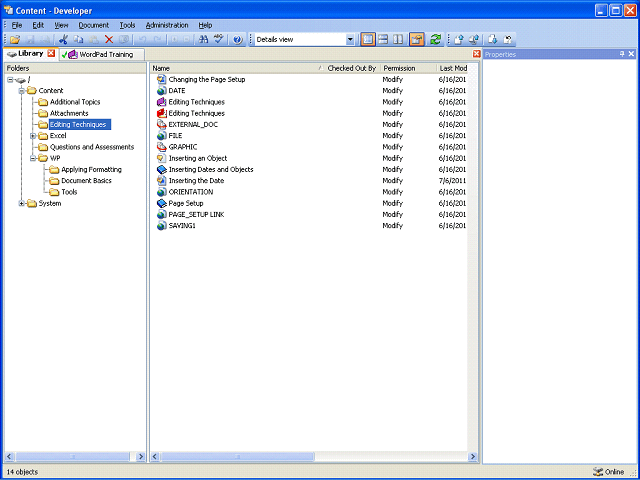Image resolution: width=640 pixels, height=480 pixels.
Task: Open the Document menu
Action: (x=93, y=25)
